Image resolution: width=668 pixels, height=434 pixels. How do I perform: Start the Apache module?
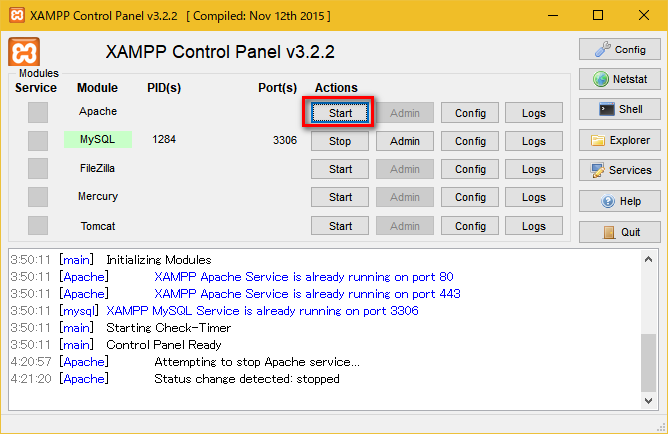click(x=340, y=113)
